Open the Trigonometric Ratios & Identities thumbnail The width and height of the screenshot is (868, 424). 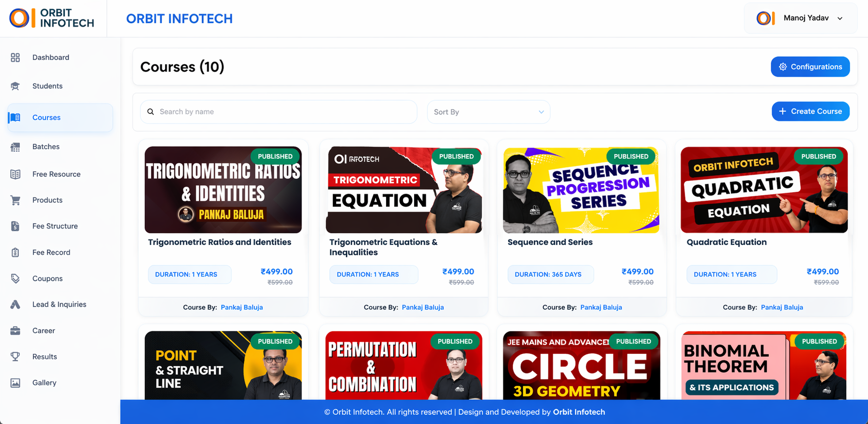click(x=223, y=190)
